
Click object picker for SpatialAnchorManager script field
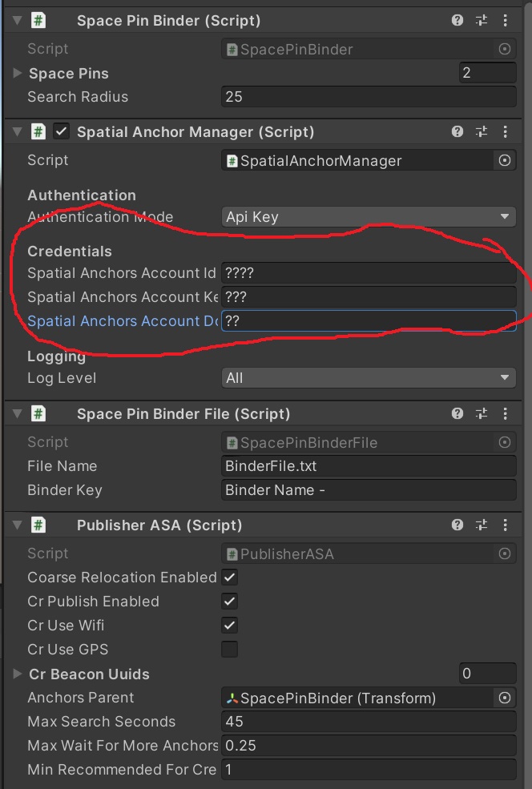[504, 160]
